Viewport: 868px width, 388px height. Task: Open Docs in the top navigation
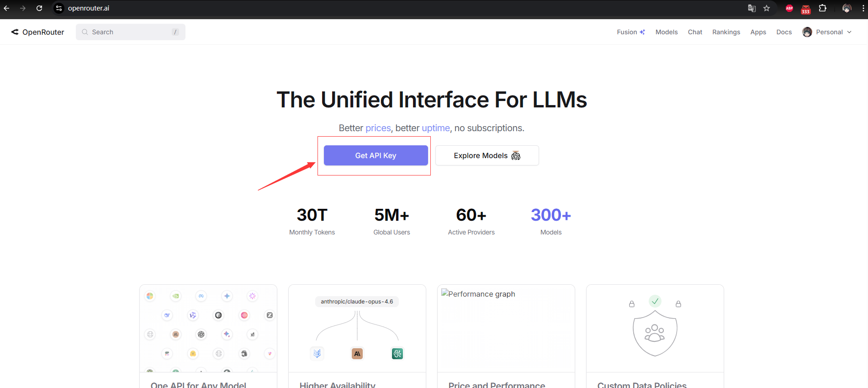tap(784, 32)
